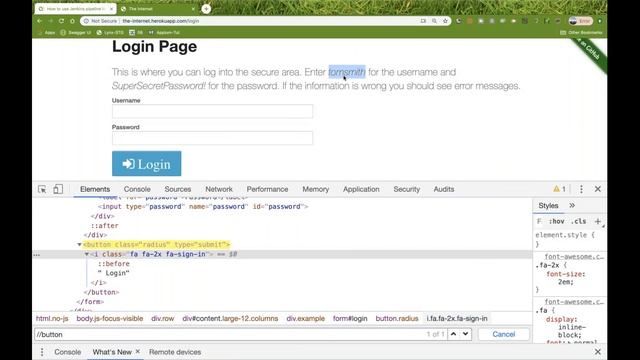The image size is (640, 360).
Task: Click the blue Login button
Action: [x=147, y=164]
